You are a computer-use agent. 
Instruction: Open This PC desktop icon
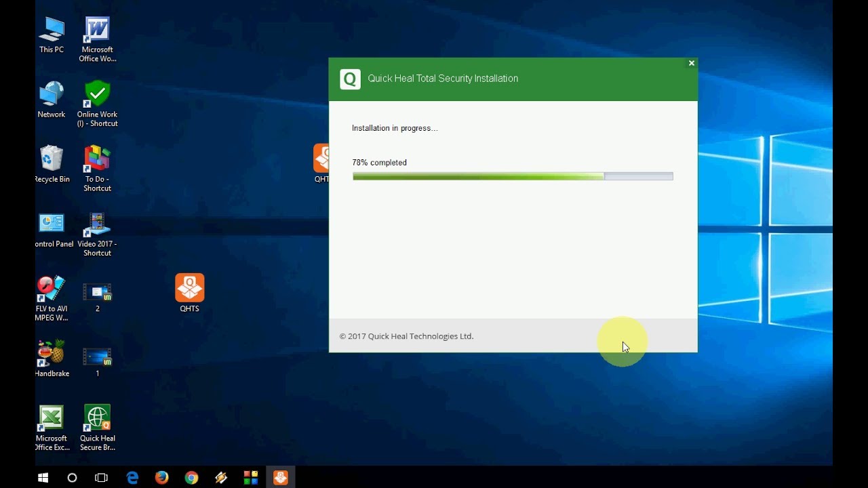point(52,35)
